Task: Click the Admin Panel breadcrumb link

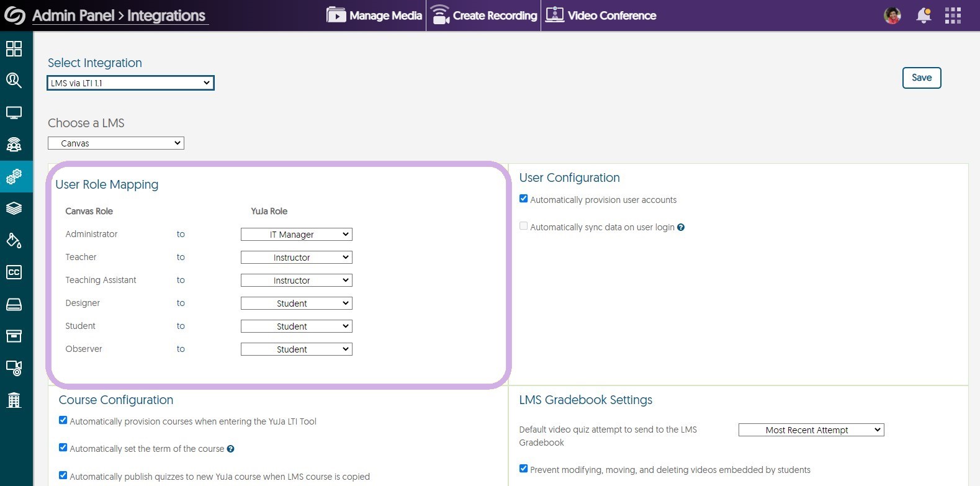Action: click(x=73, y=16)
